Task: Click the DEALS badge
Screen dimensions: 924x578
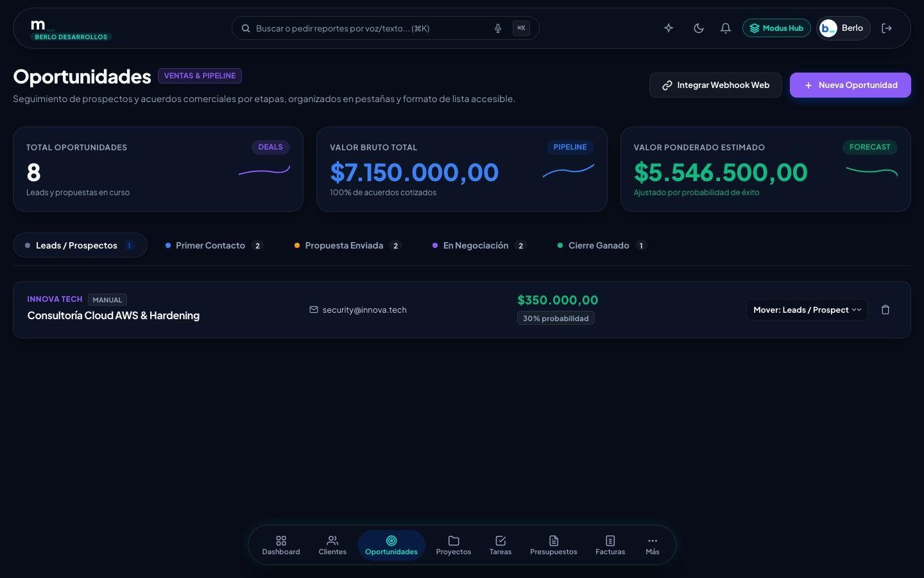Action: [270, 147]
